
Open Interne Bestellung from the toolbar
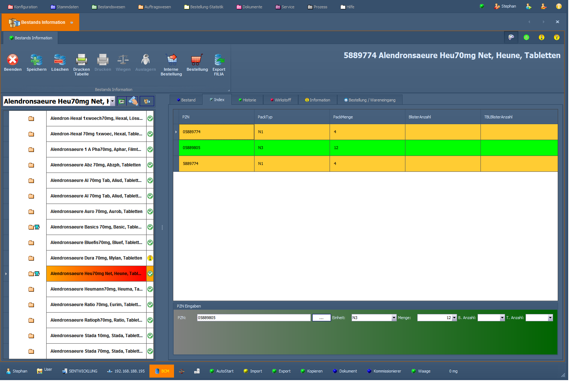(x=171, y=60)
